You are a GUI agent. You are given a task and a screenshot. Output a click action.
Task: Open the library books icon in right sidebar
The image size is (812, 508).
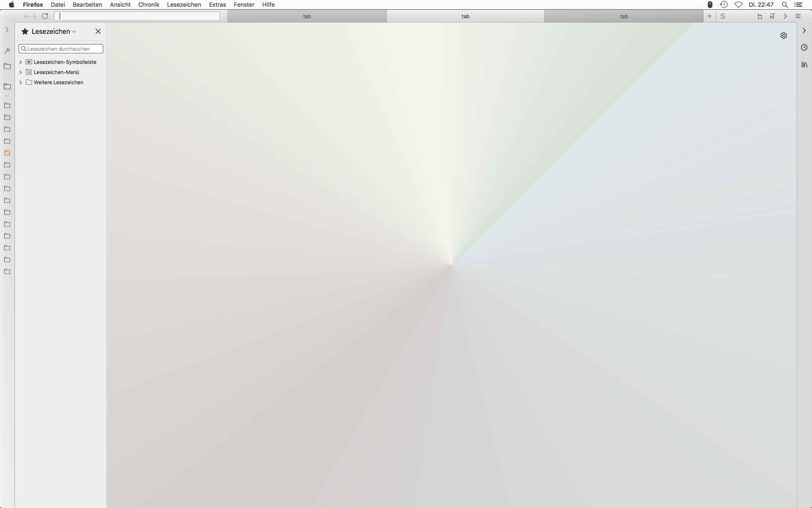point(804,64)
